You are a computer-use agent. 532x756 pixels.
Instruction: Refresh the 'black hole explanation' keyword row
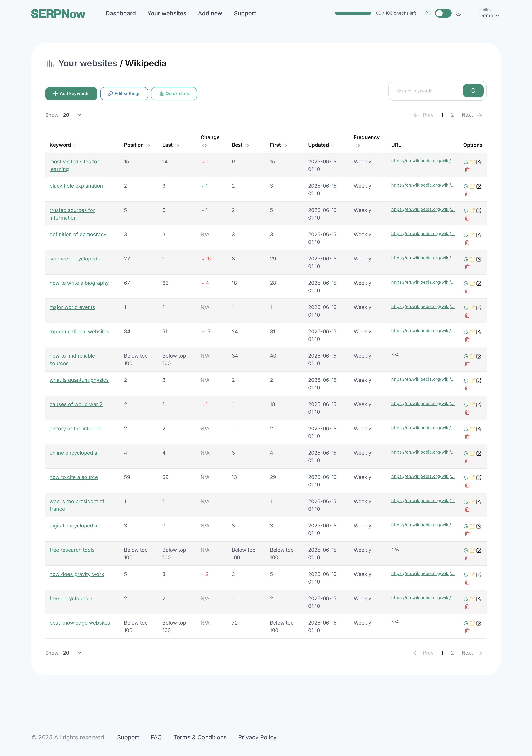coord(466,186)
